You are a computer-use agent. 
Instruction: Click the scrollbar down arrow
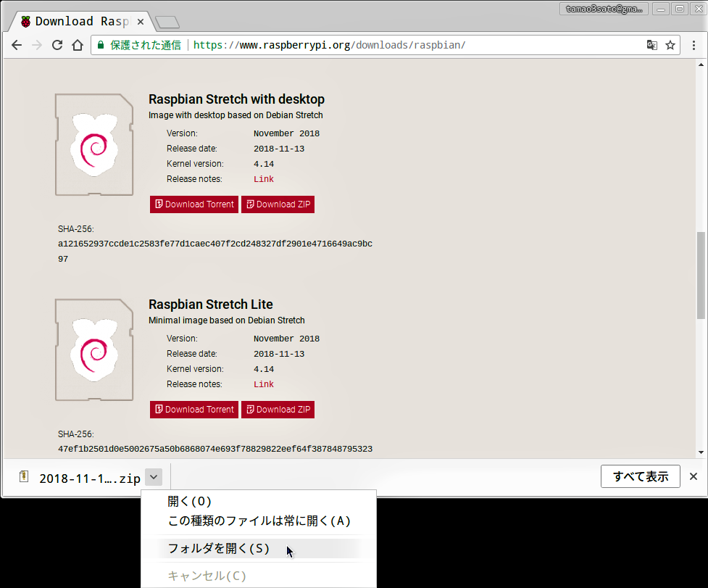click(701, 452)
